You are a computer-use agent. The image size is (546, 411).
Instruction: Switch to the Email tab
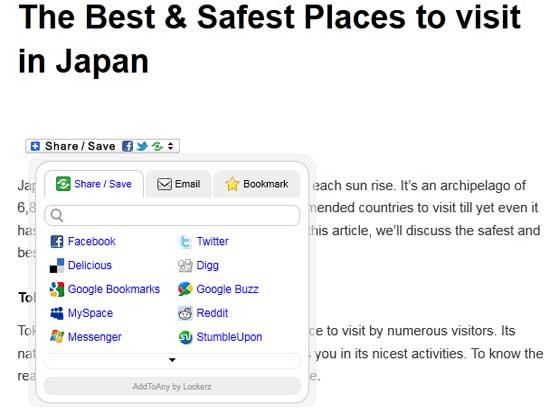point(178,184)
